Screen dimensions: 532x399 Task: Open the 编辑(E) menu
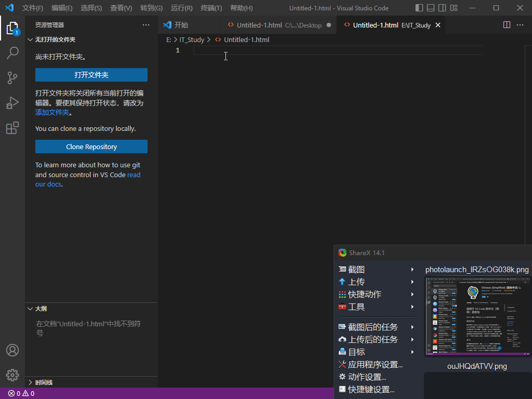click(62, 8)
